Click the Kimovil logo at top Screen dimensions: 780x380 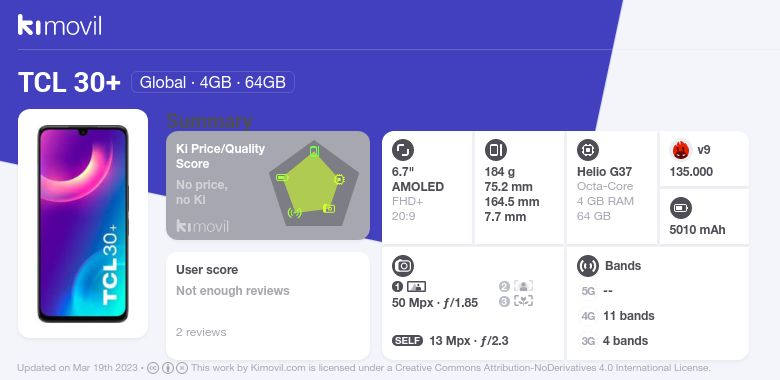click(60, 25)
